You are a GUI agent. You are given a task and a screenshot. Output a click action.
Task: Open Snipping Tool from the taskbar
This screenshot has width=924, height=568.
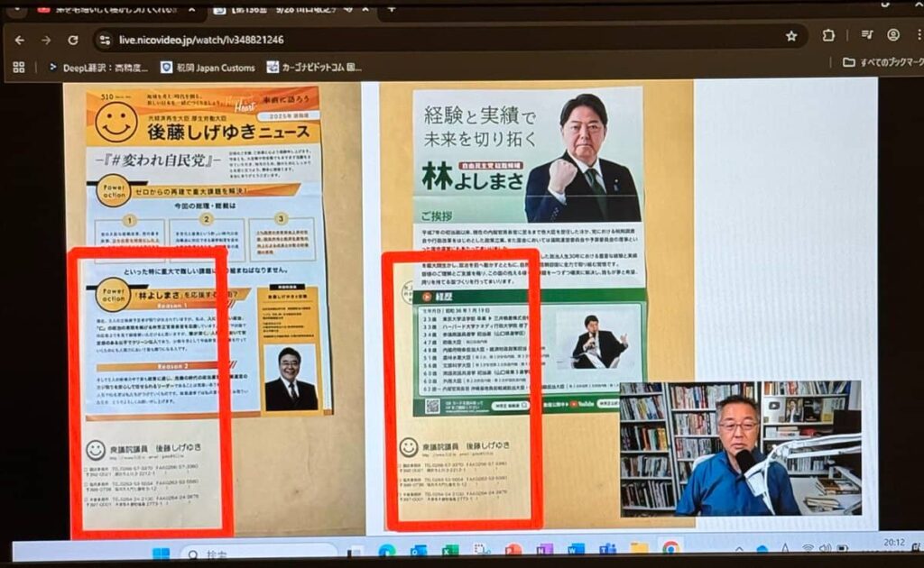[x=482, y=549]
